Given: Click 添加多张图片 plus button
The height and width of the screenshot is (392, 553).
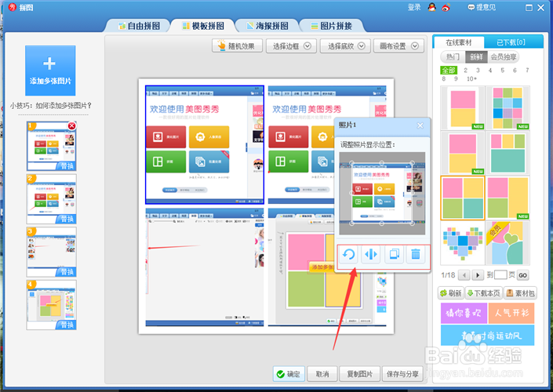Looking at the screenshot, I should (50, 71).
